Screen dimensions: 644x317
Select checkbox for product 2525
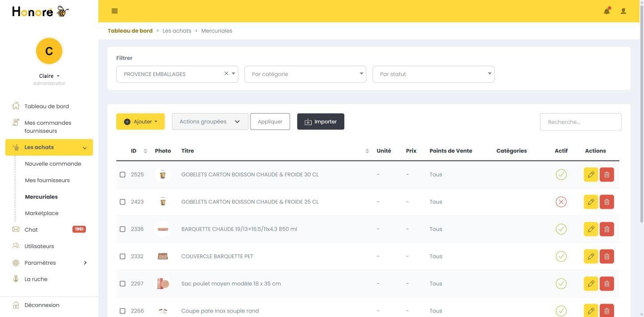point(123,174)
